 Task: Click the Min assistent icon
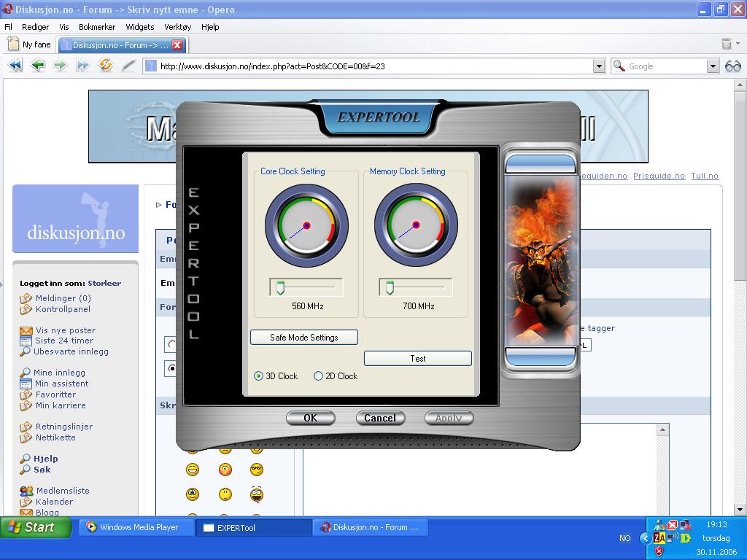(26, 384)
